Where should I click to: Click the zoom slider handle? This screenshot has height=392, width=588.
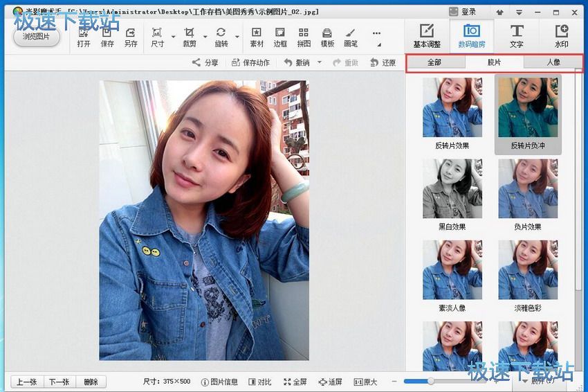(x=431, y=382)
